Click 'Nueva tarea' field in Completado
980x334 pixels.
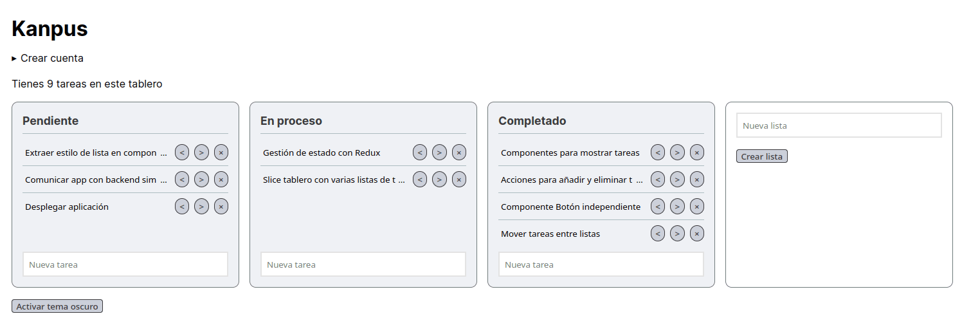tap(601, 264)
